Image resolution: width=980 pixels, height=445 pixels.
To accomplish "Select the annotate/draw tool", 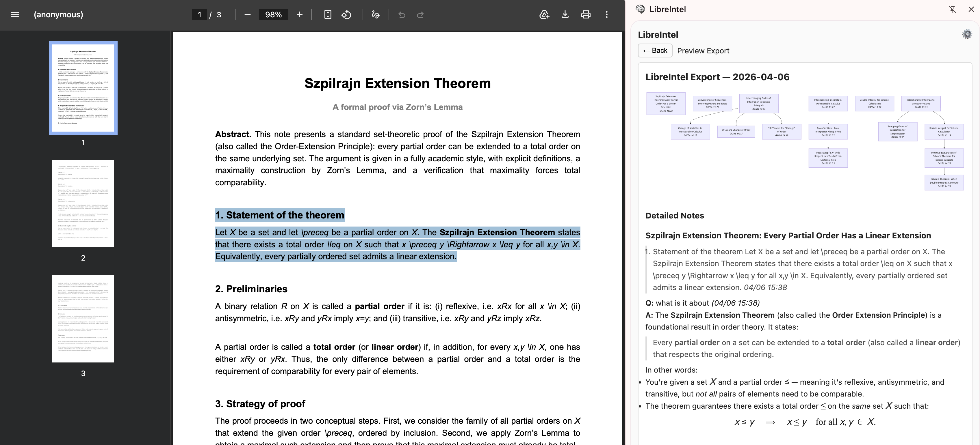I will [x=375, y=14].
